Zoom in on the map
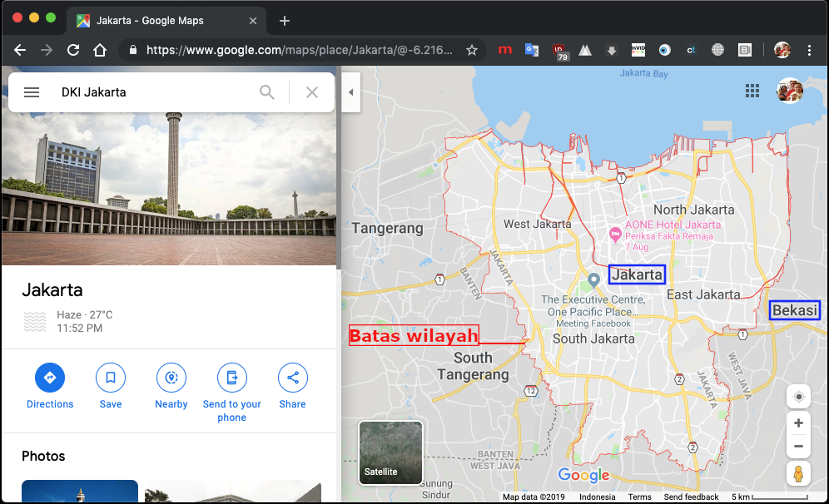 pyautogui.click(x=798, y=423)
